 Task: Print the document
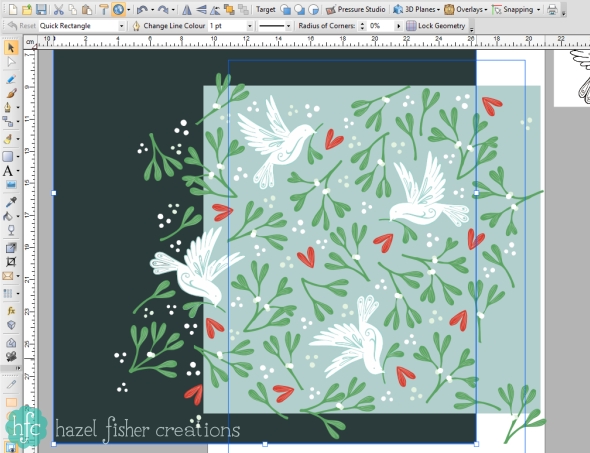[552, 9]
